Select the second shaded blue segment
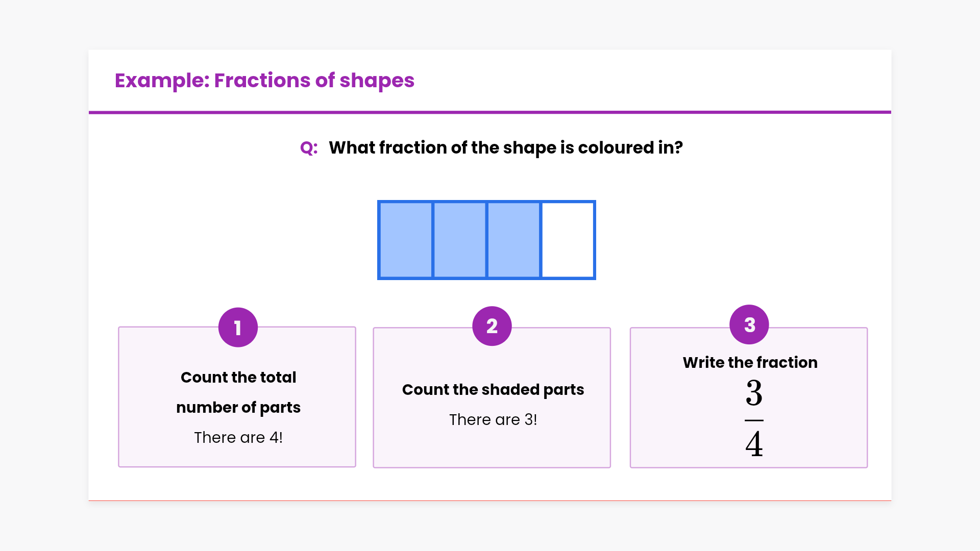The image size is (980, 551). pyautogui.click(x=460, y=240)
